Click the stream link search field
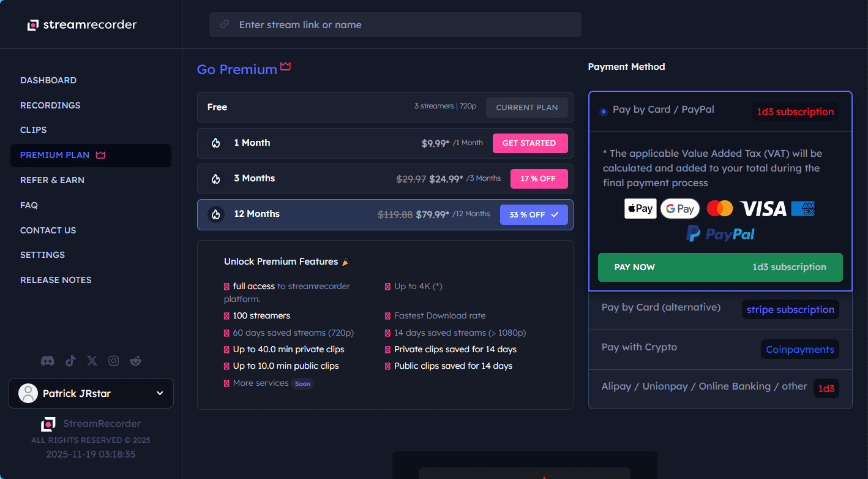The image size is (868, 479). click(395, 25)
